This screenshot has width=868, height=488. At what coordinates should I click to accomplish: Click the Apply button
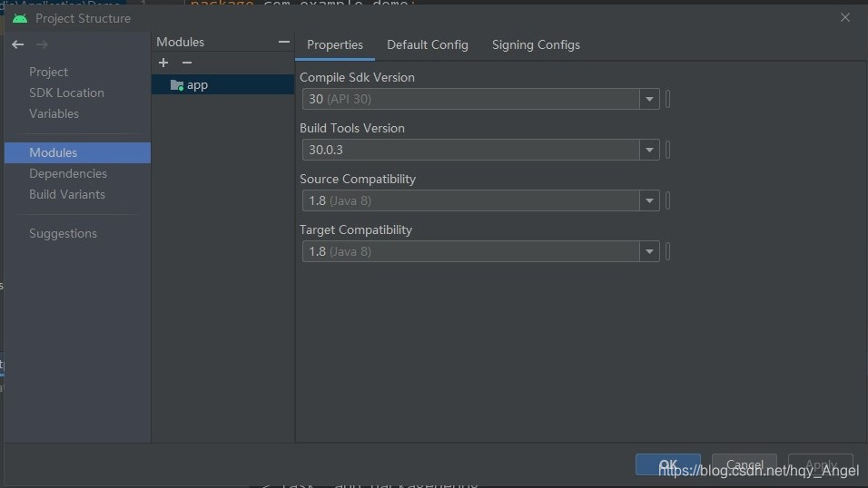click(821, 464)
